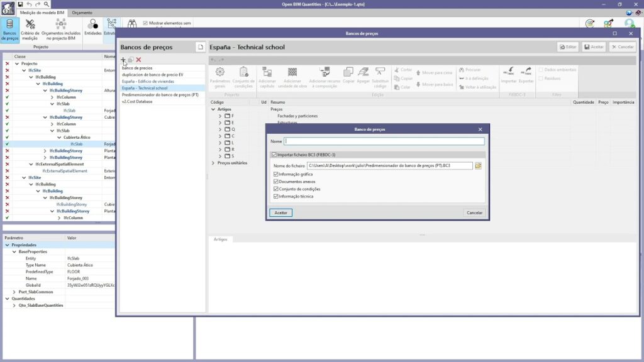Image resolution: width=644 pixels, height=362 pixels.
Task: Uncheck Importar ficheiro BC3 (FIEBDC-3) checkbox
Action: [274, 155]
